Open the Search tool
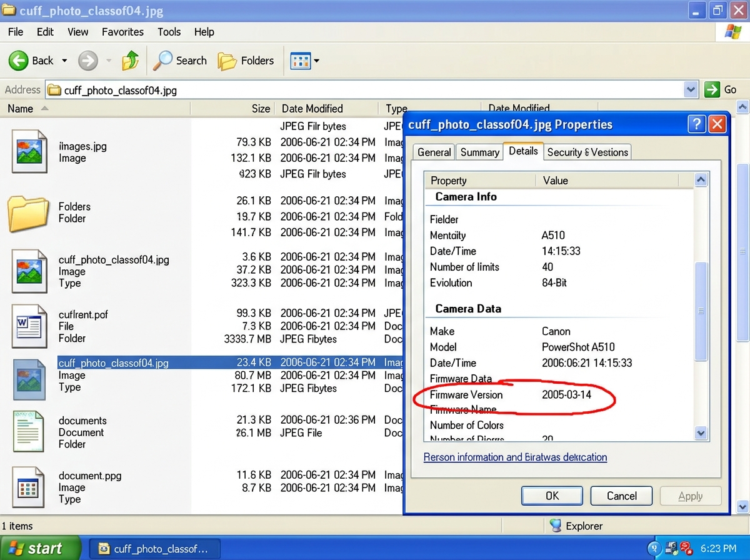 click(180, 61)
